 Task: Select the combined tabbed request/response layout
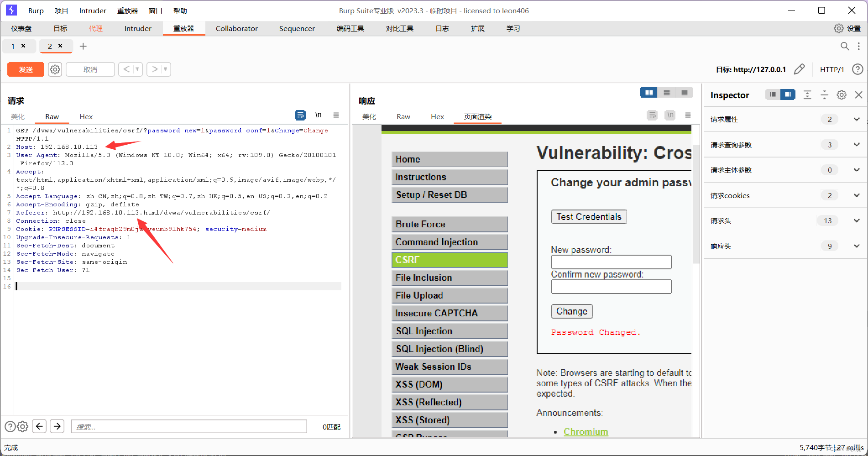684,93
